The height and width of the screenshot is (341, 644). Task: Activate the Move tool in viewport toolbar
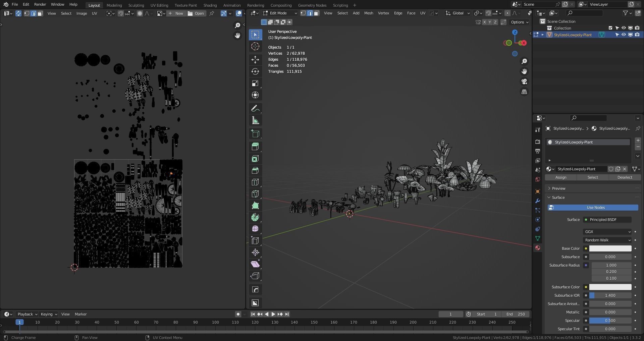tap(255, 60)
